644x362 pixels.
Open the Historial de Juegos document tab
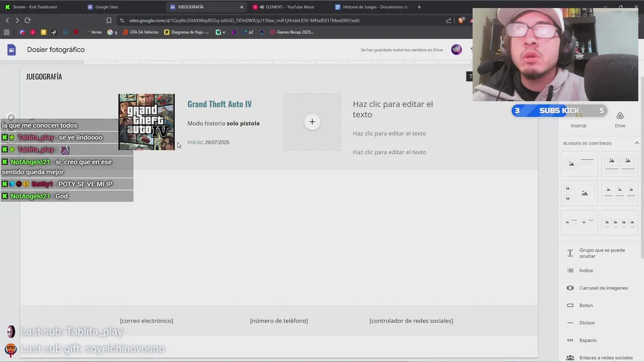point(372,7)
